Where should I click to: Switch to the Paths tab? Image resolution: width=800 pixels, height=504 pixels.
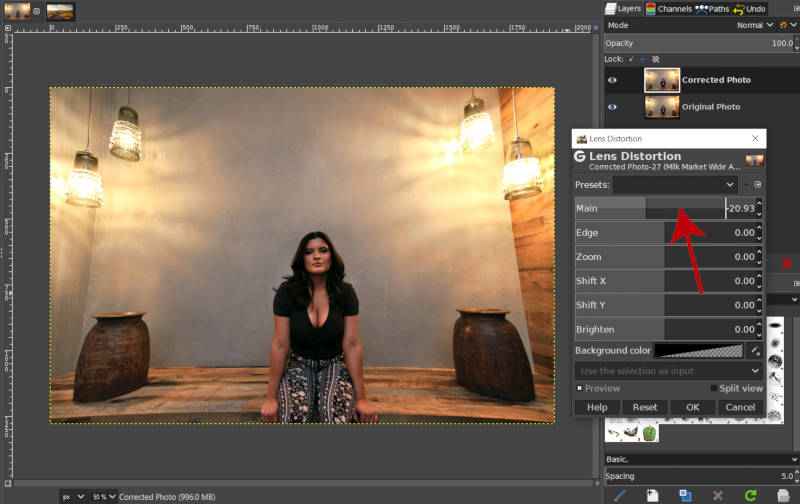[x=713, y=9]
